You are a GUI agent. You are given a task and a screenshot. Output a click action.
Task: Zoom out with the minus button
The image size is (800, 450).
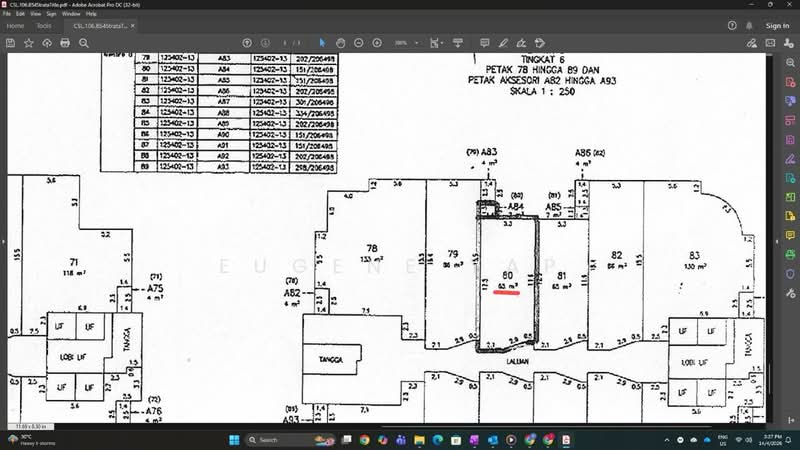click(x=359, y=43)
